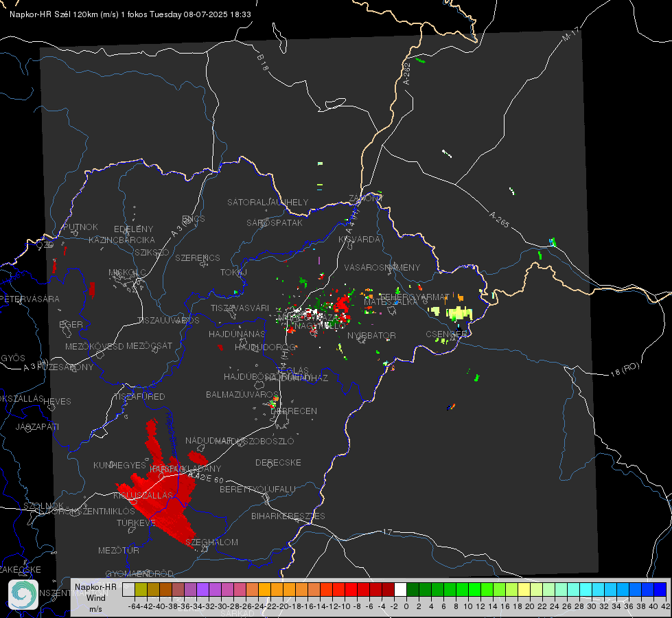This screenshot has height=618, width=672.
Task: Click the TISZAVASVÁRI city label
Action: coord(240,308)
